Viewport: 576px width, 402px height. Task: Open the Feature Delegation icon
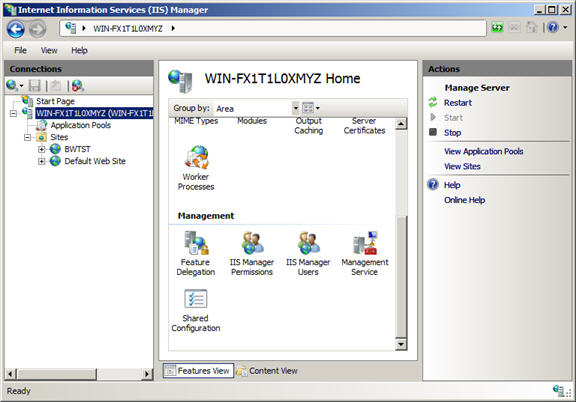coord(195,253)
